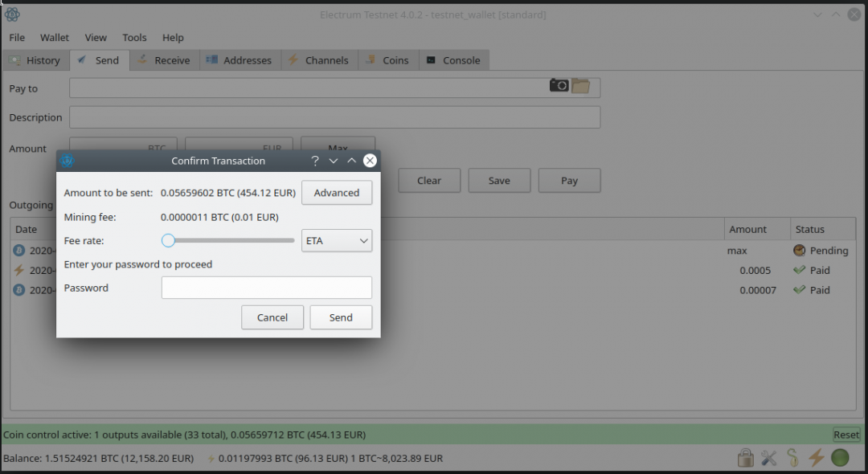868x474 pixels.
Task: Click inside the Password input field
Action: tap(266, 287)
